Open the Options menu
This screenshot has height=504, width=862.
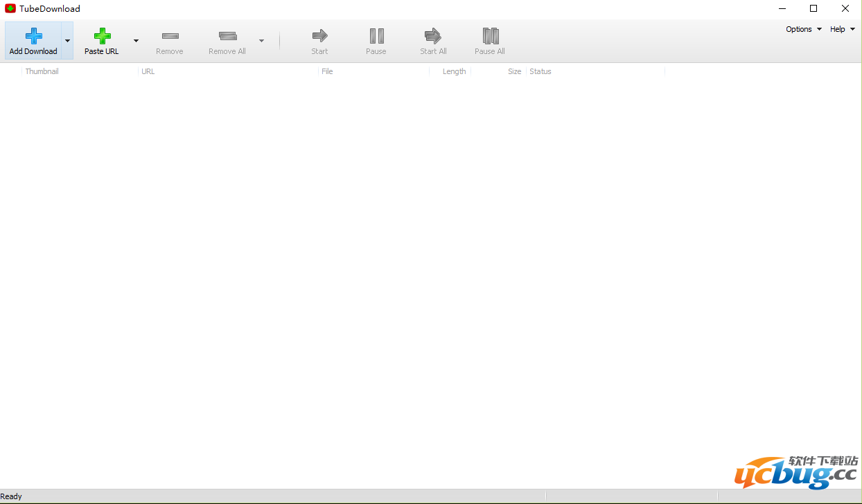pyautogui.click(x=803, y=29)
